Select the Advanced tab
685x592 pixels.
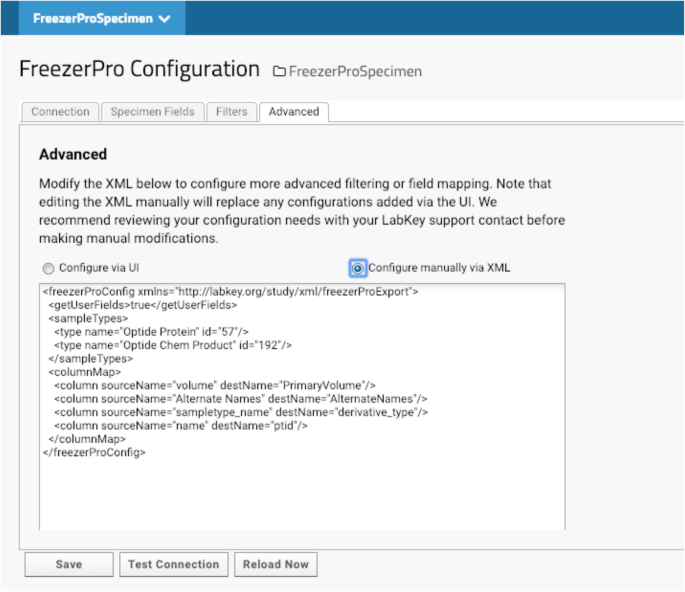pyautogui.click(x=294, y=112)
